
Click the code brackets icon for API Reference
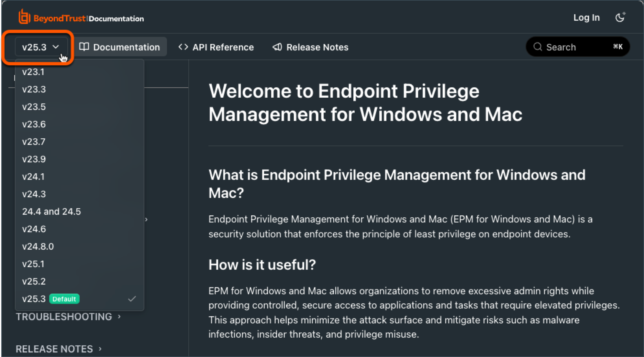tap(183, 47)
